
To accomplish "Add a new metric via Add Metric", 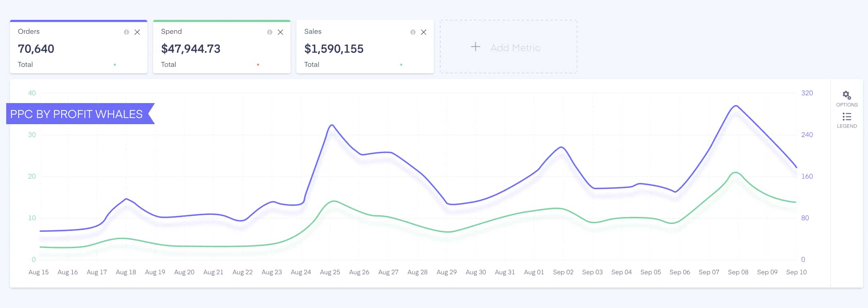I will pyautogui.click(x=508, y=47).
